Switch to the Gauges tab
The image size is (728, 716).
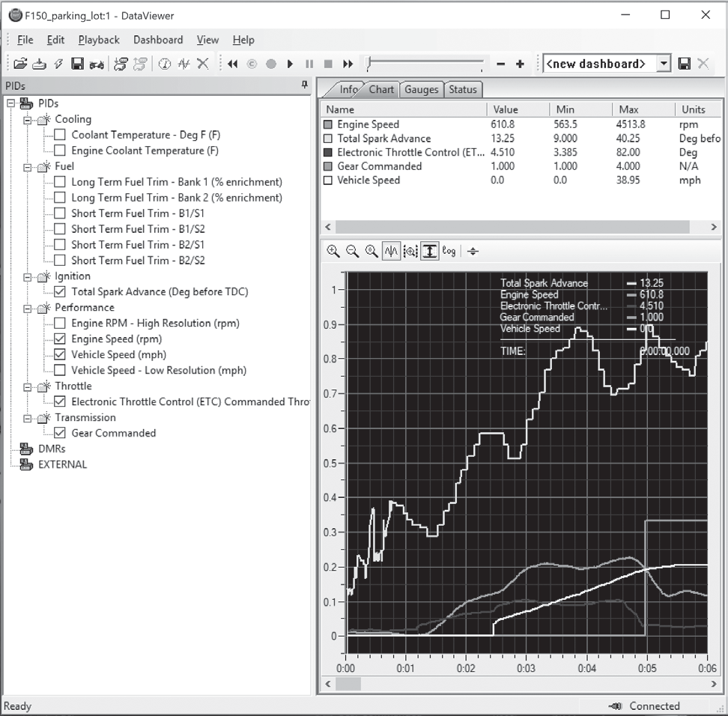point(421,89)
